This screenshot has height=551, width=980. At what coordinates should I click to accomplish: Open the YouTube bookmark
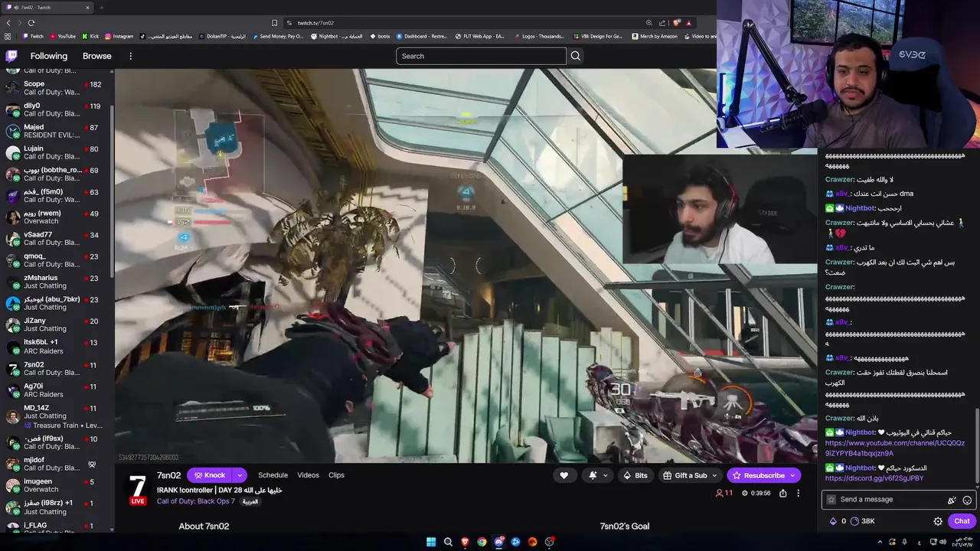coord(63,36)
